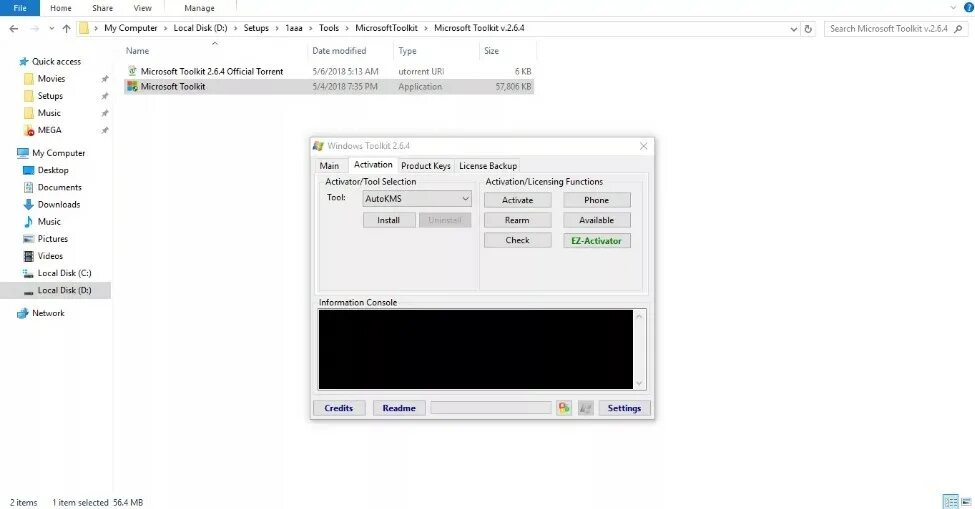Image resolution: width=975 pixels, height=509 pixels.
Task: Open the MEGA folder in sidebar
Action: pyautogui.click(x=49, y=130)
